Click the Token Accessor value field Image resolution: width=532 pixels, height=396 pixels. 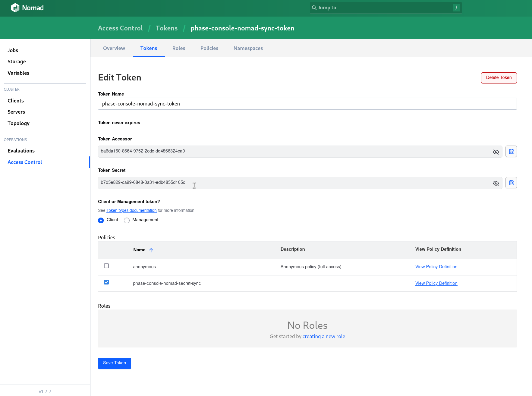300,151
